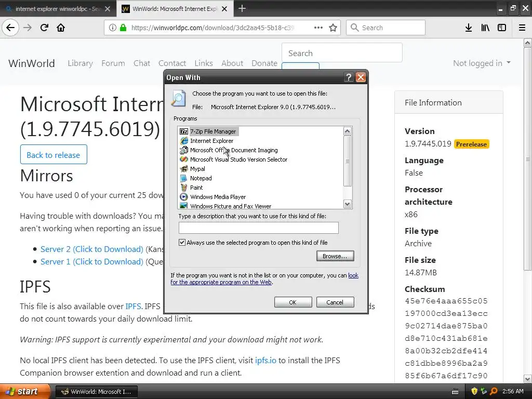Open the Windows start button
This screenshot has width=532, height=399.
[x=25, y=391]
